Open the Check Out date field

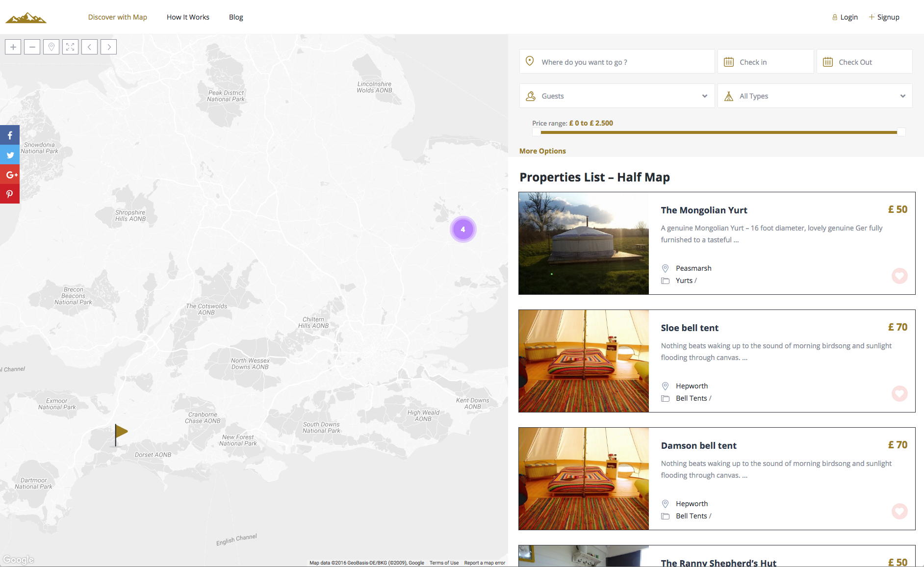coord(865,62)
